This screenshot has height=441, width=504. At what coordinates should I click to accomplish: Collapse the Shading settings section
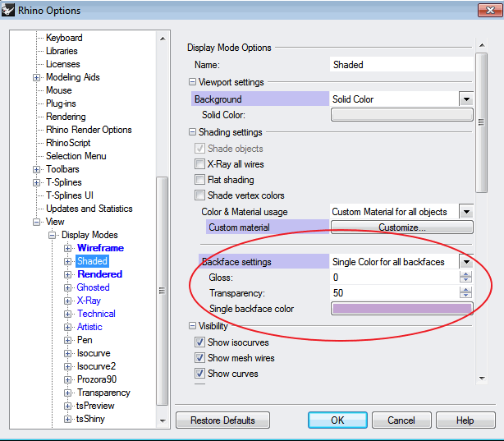pyautogui.click(x=192, y=132)
